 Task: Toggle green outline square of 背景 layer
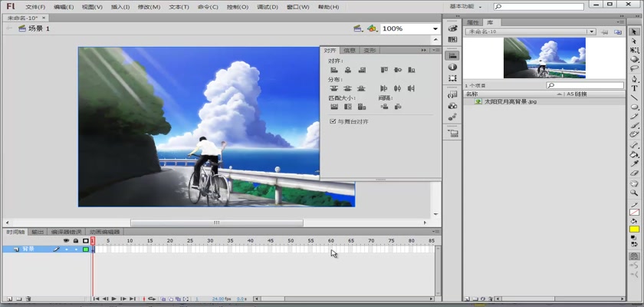(85, 249)
